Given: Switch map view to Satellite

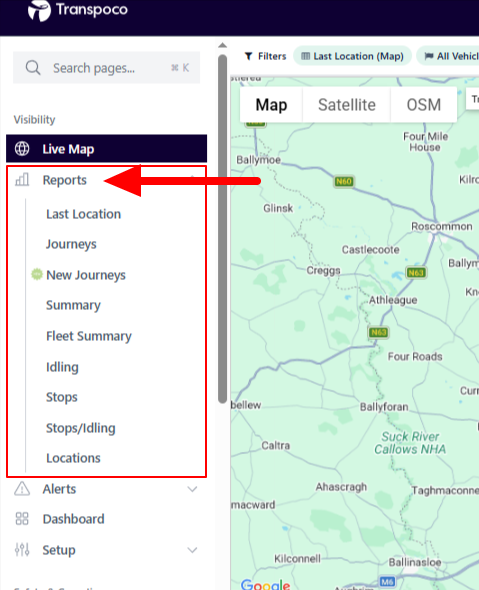Looking at the screenshot, I should pos(347,105).
